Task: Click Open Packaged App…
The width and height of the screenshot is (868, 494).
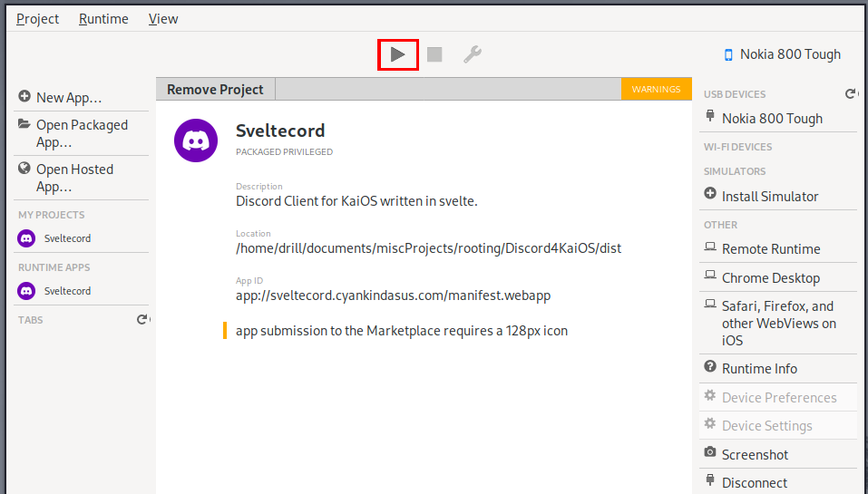Action: pyautogui.click(x=81, y=133)
